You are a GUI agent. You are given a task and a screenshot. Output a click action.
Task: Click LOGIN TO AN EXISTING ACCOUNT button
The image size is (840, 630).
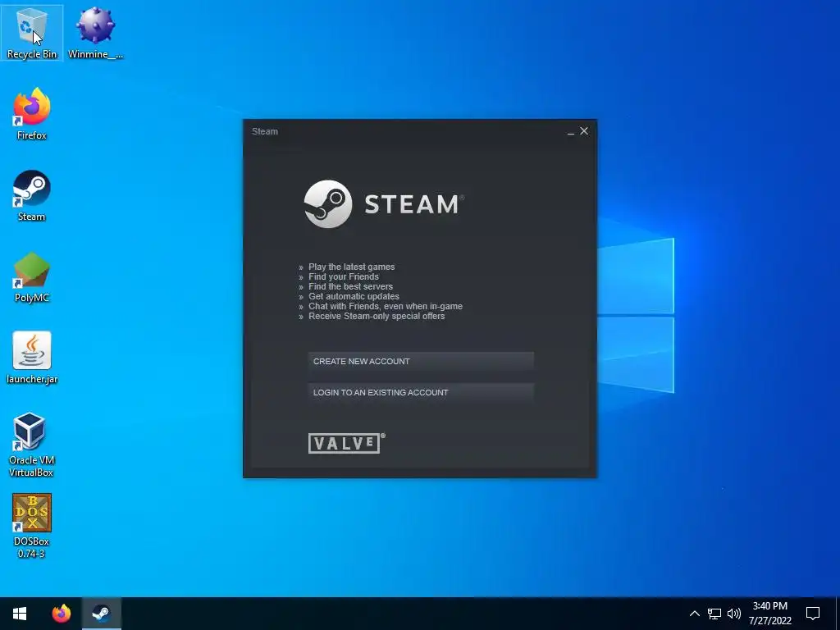click(x=421, y=393)
